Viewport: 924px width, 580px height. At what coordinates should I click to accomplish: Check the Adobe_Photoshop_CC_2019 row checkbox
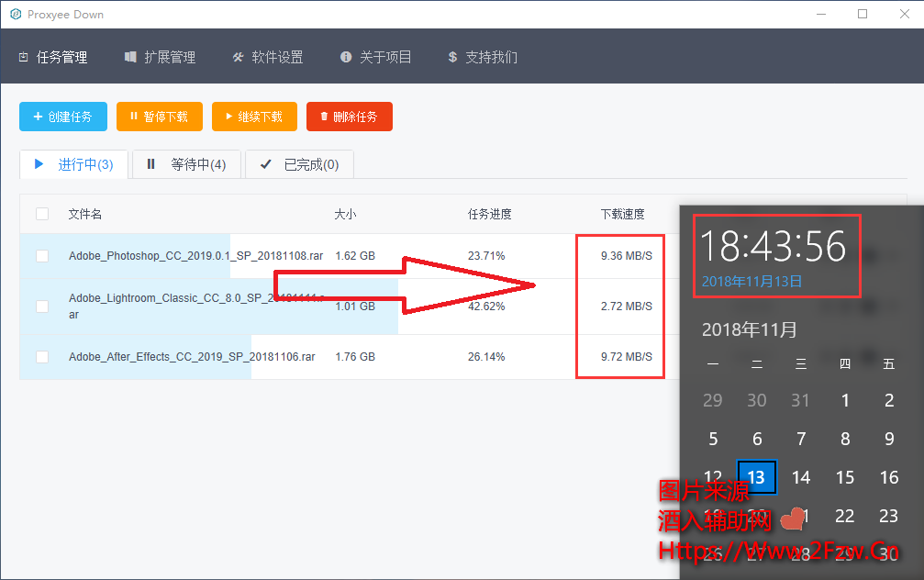point(42,256)
